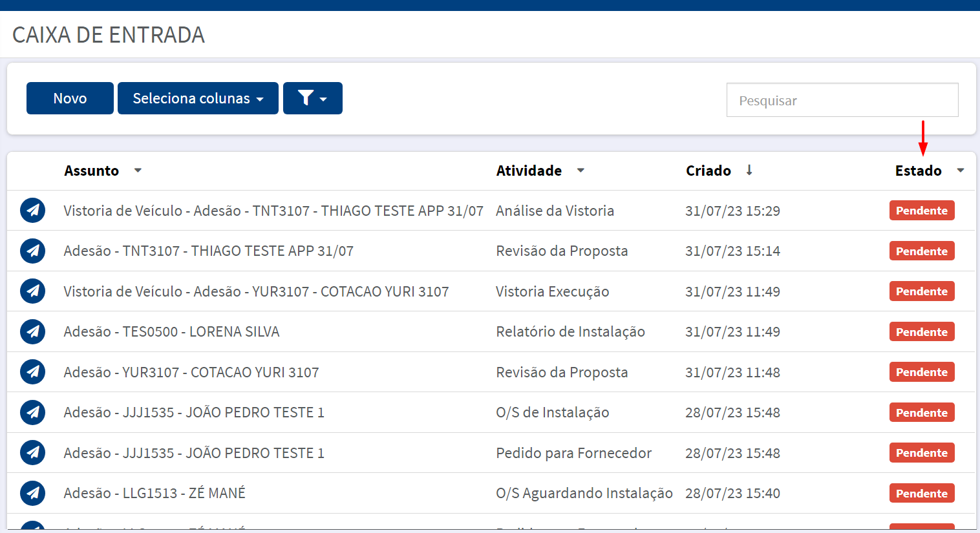Image resolution: width=980 pixels, height=533 pixels.
Task: Click the Relatório de Instalação activity cell
Action: click(x=571, y=331)
